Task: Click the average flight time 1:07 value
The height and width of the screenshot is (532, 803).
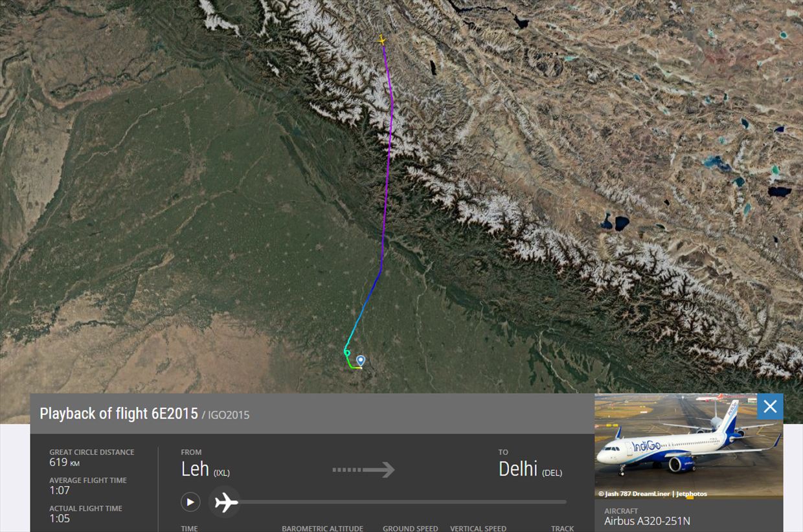Action: pyautogui.click(x=60, y=490)
